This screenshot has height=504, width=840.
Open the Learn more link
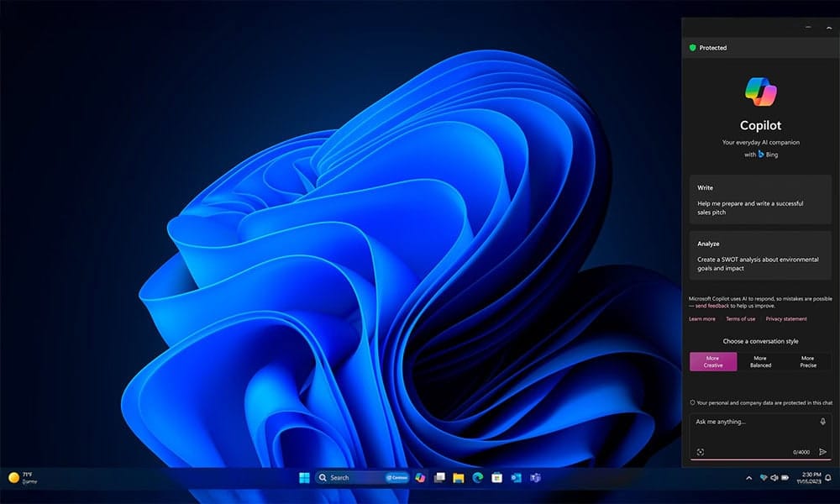click(701, 318)
